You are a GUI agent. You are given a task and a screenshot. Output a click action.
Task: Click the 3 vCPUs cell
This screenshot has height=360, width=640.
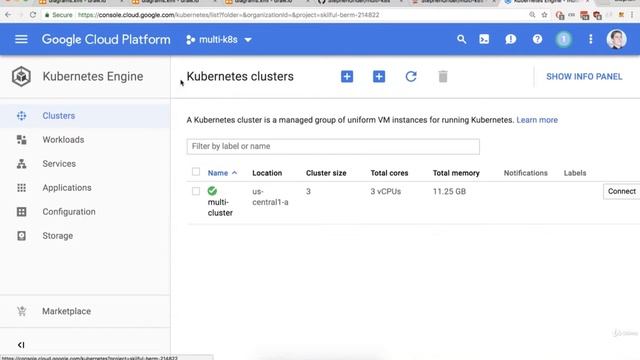(x=386, y=191)
